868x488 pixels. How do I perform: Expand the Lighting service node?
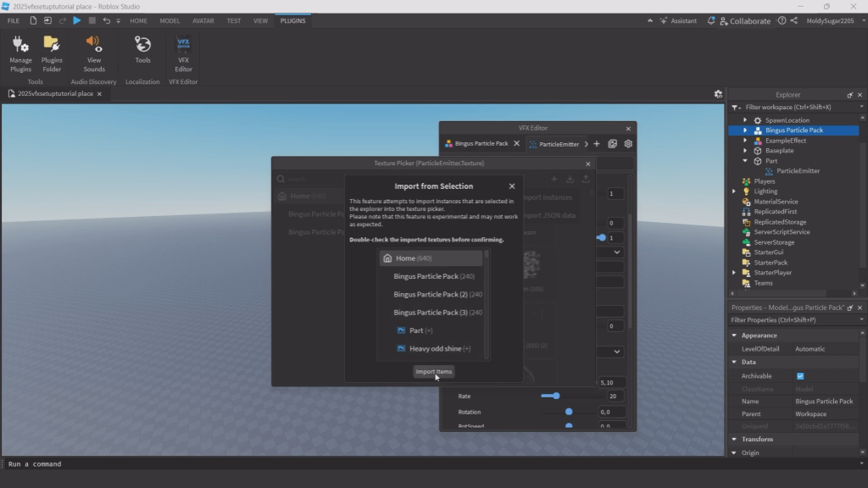click(734, 191)
